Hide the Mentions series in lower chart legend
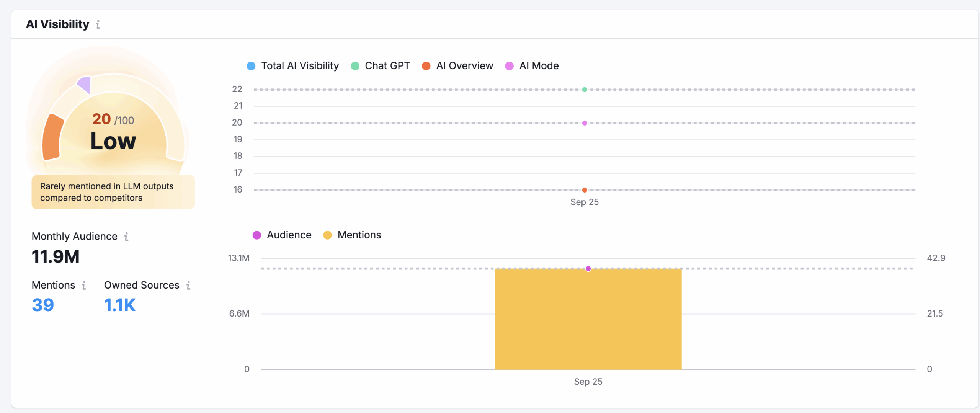980x413 pixels. pos(352,235)
